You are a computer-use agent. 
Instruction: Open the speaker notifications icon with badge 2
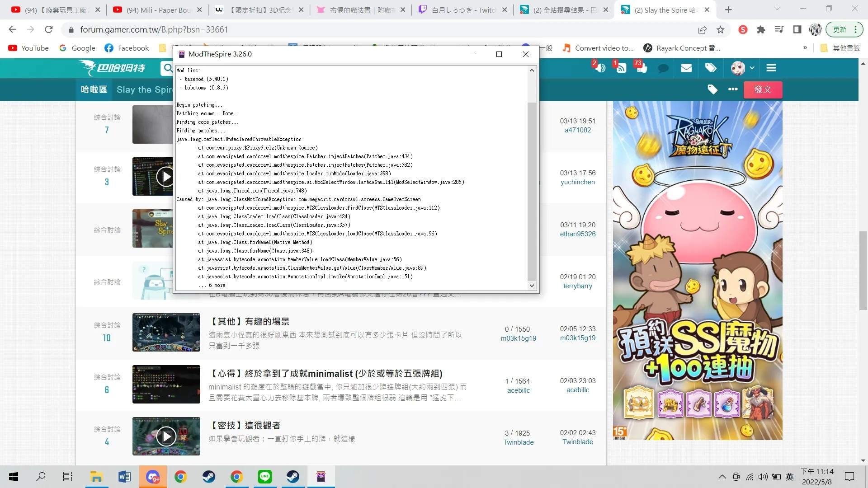coord(600,68)
